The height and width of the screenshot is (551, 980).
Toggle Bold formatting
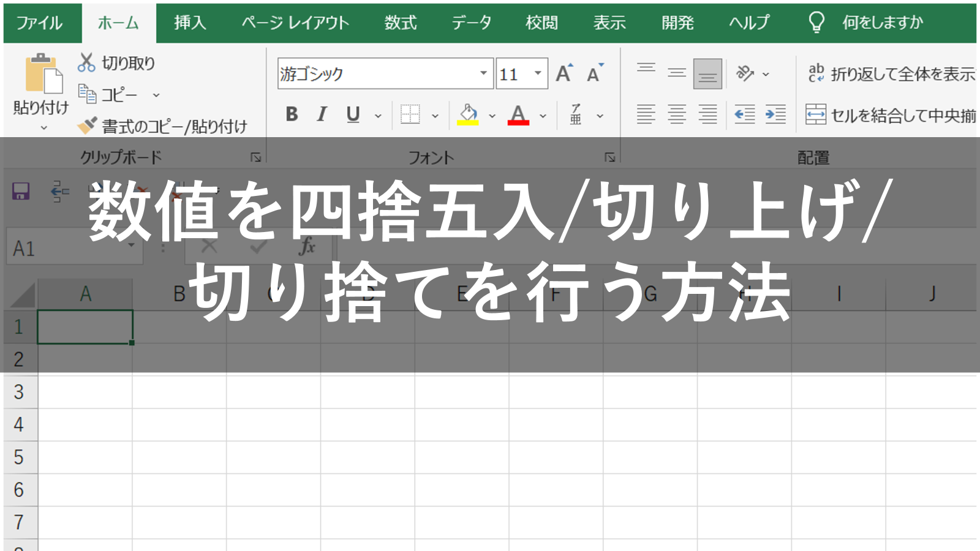tap(292, 114)
